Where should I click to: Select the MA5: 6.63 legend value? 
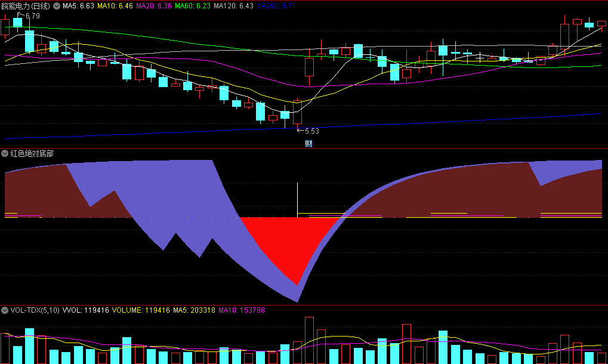click(78, 6)
